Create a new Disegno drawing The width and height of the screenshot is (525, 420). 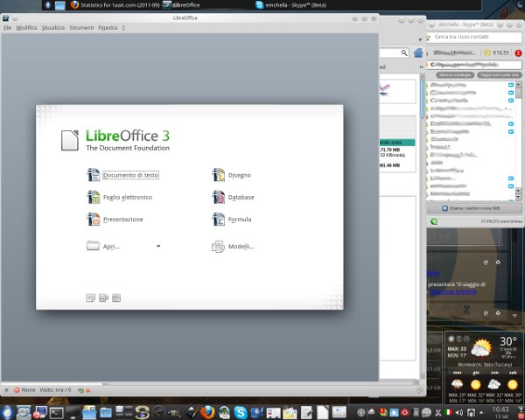238,175
